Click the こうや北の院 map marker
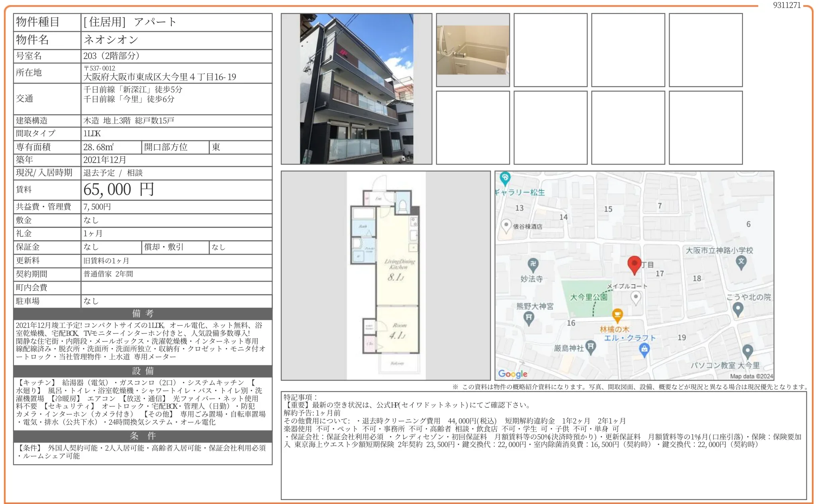This screenshot has width=819, height=504. (738, 309)
